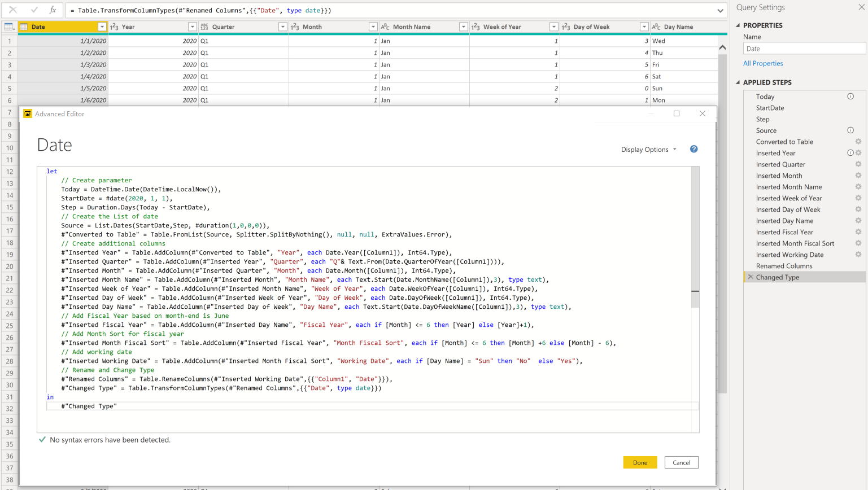This screenshot has height=490, width=868.
Task: Open settings gear for Inserted Month
Action: tap(858, 176)
